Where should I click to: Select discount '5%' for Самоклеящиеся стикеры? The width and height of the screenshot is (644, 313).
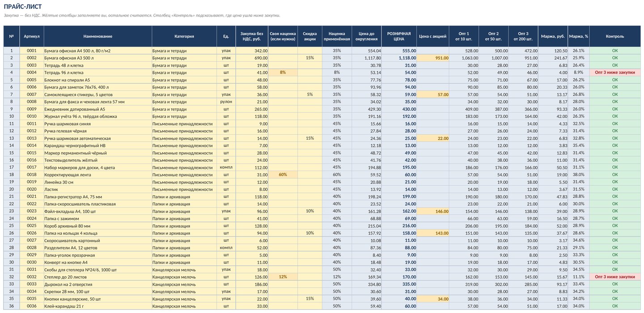point(309,94)
